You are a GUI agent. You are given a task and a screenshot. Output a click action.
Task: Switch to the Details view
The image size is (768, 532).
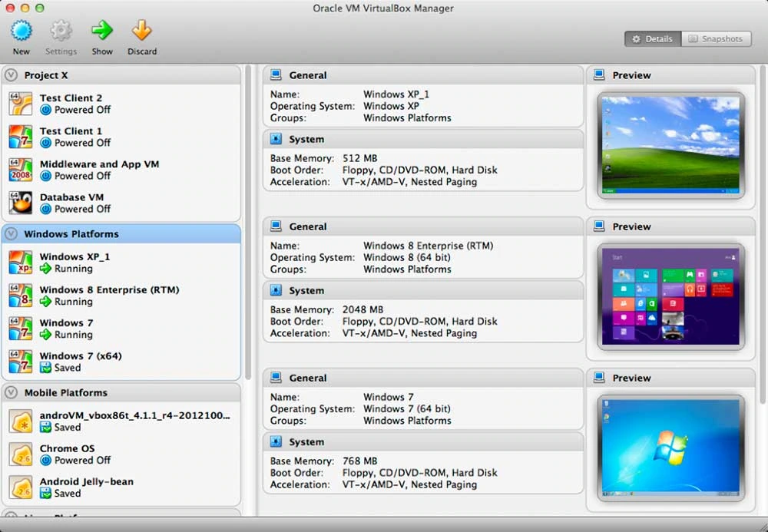click(x=652, y=38)
